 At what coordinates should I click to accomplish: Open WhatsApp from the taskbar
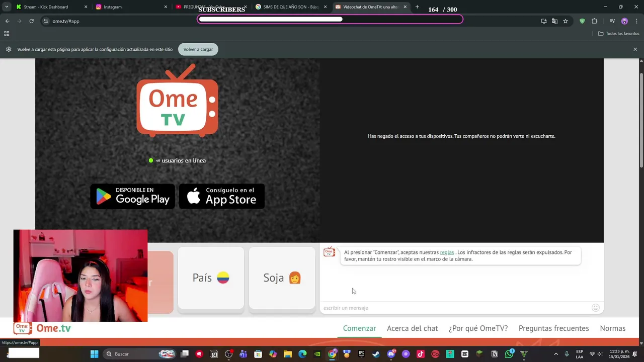[509, 354]
